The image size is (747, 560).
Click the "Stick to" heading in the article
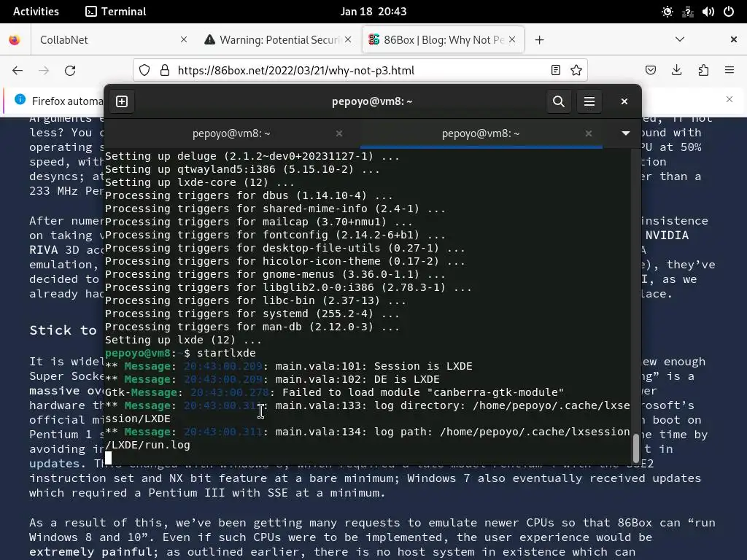click(63, 330)
